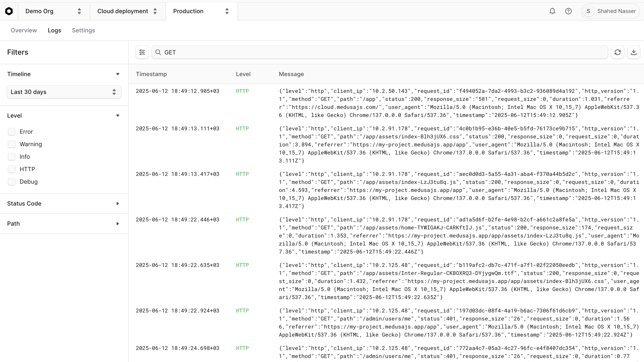Click the search magnifier icon

pyautogui.click(x=158, y=52)
